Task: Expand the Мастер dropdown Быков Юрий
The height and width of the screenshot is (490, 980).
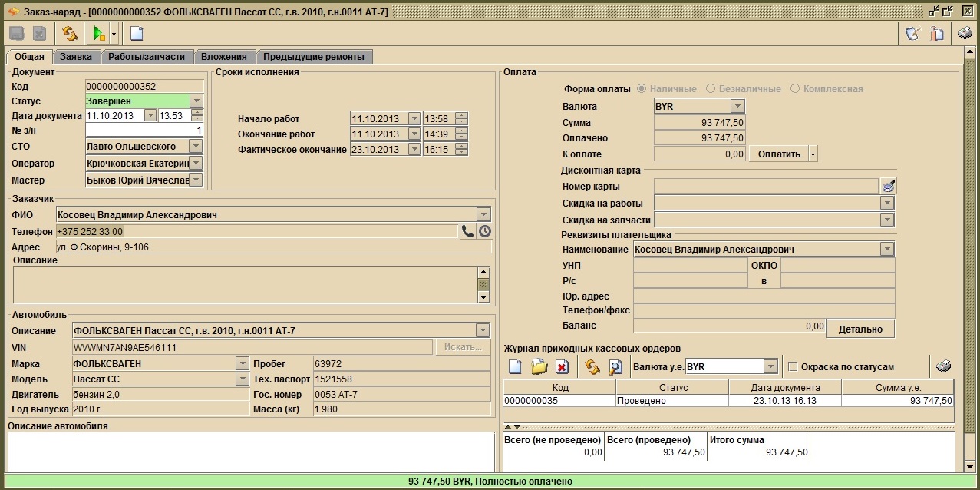Action: (x=196, y=180)
